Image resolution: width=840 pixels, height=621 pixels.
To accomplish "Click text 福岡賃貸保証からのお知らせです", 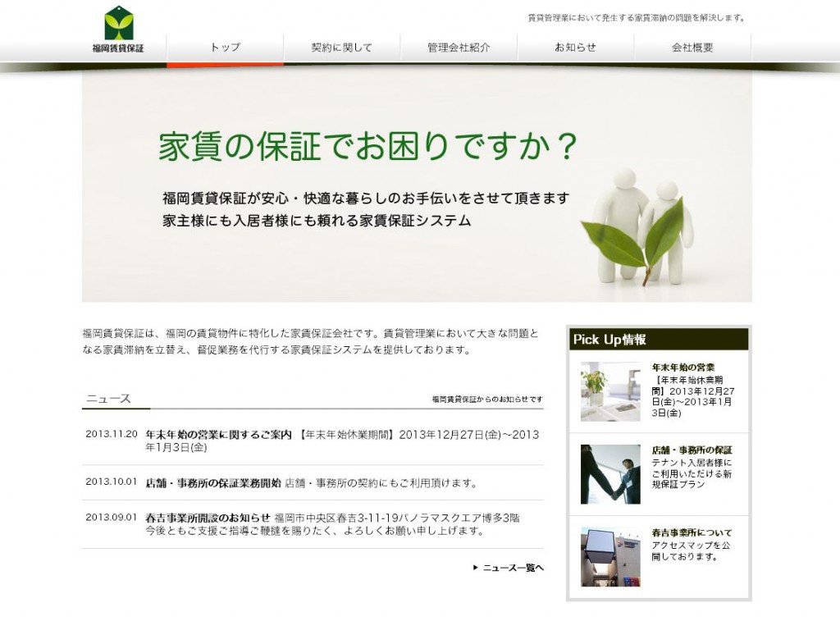I will (x=487, y=400).
